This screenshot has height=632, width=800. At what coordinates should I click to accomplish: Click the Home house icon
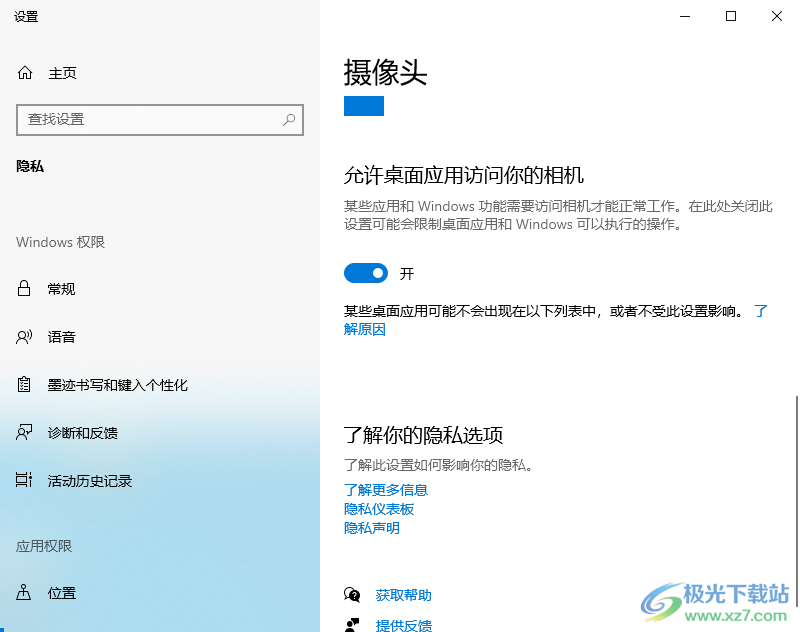[x=24, y=73]
